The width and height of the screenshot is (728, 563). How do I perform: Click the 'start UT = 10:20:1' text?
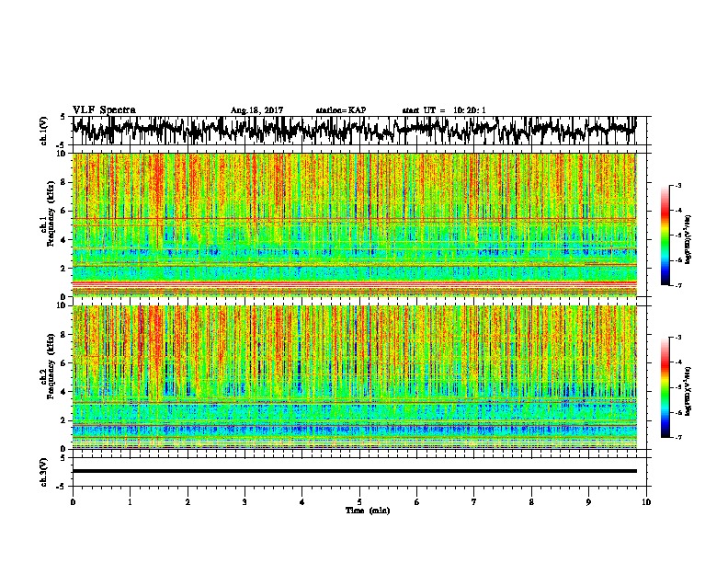pos(444,110)
